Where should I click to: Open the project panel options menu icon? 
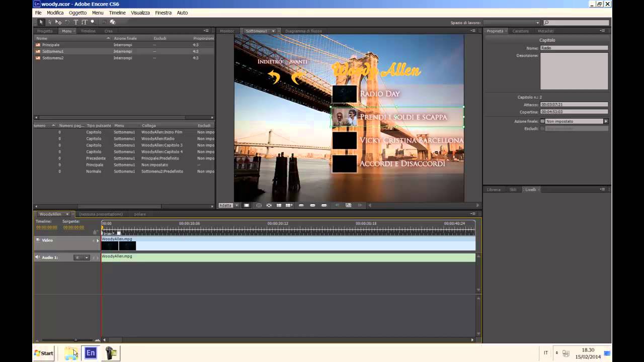[x=206, y=31]
